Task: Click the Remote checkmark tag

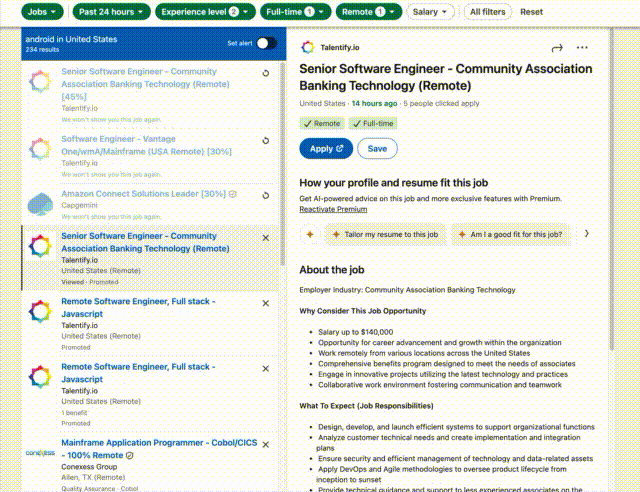Action: [x=322, y=123]
